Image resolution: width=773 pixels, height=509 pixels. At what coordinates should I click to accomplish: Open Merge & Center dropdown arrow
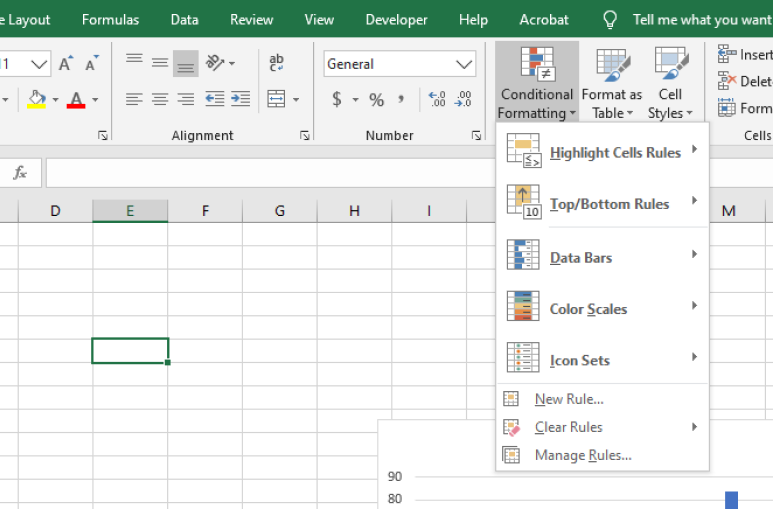pyautogui.click(x=296, y=100)
